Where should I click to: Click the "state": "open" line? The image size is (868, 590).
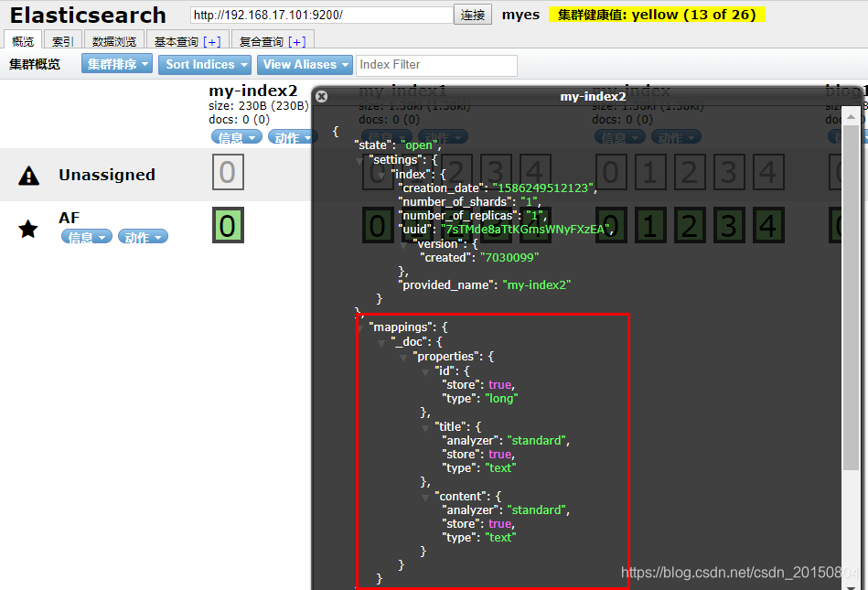(x=400, y=145)
